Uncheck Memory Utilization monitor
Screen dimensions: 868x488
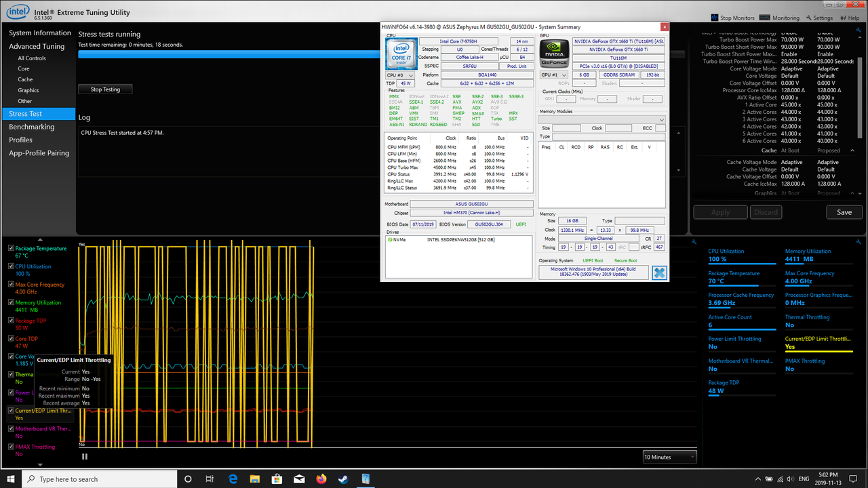click(11, 302)
